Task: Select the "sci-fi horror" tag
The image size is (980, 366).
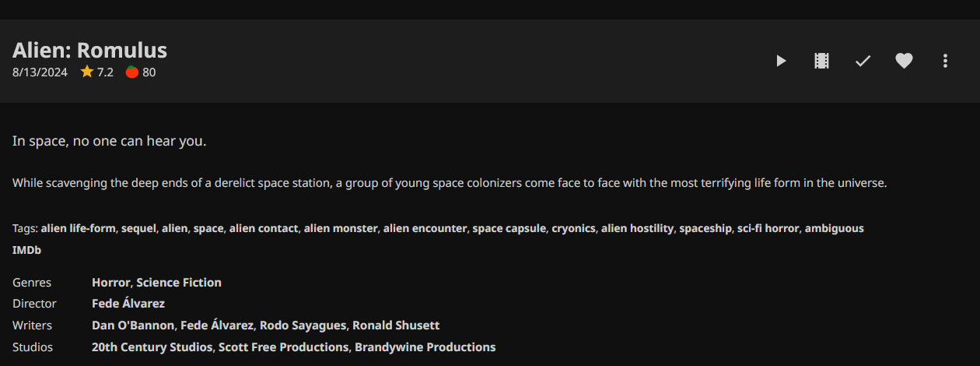Action: point(768,228)
